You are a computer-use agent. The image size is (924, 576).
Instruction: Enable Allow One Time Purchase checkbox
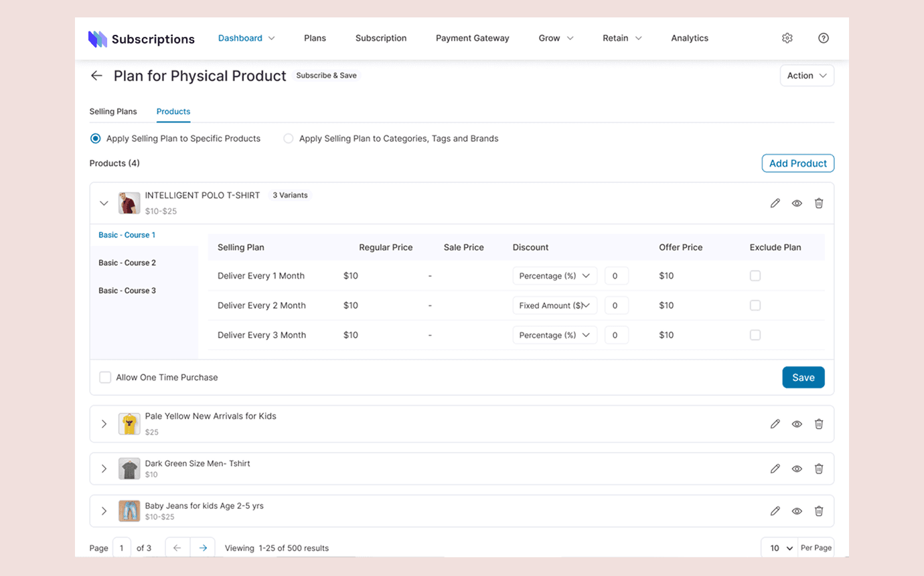click(x=105, y=377)
